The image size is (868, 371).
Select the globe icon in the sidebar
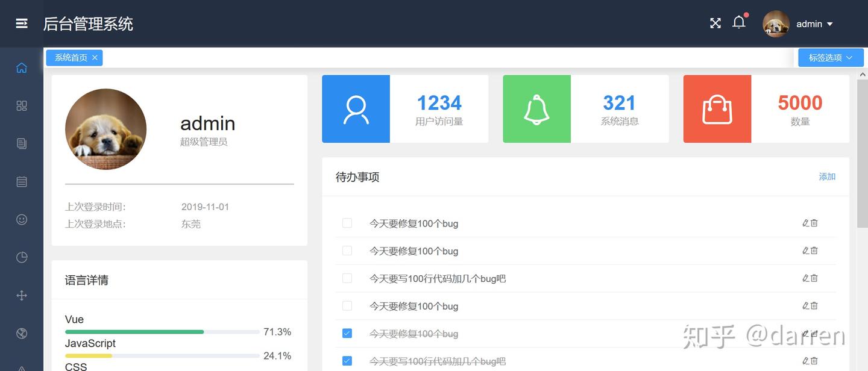point(22,333)
